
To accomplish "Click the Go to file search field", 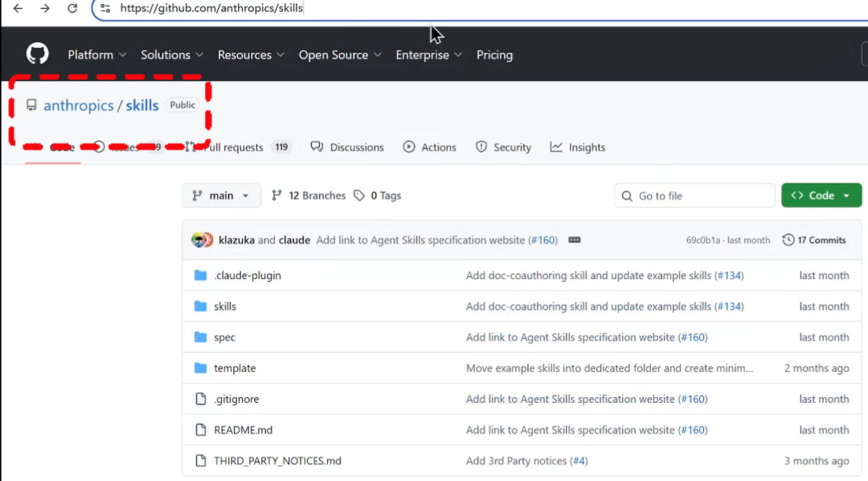I will click(694, 195).
